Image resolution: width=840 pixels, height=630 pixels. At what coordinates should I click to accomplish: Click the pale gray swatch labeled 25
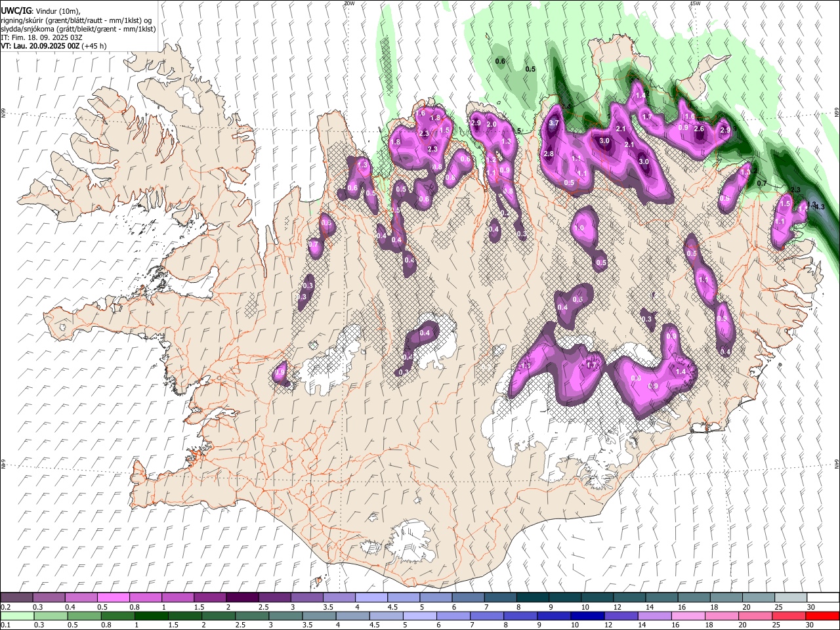click(791, 597)
